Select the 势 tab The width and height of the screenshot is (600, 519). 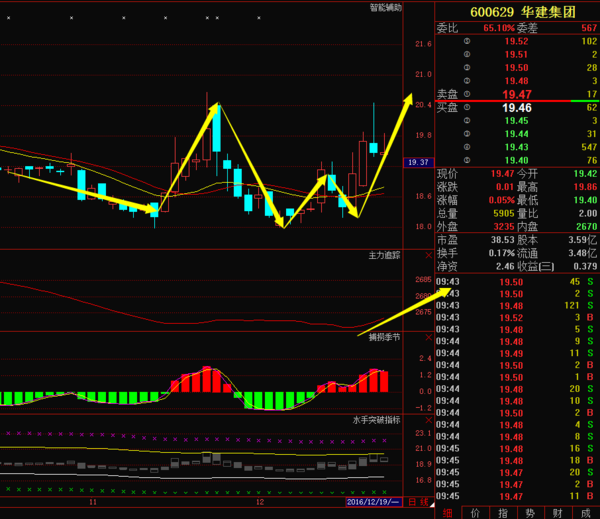pyautogui.click(x=530, y=513)
